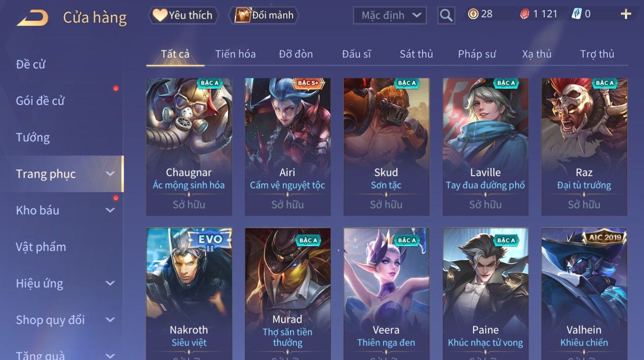Switch to the Pháp sư tab
The width and height of the screenshot is (644, 360).
point(477,54)
